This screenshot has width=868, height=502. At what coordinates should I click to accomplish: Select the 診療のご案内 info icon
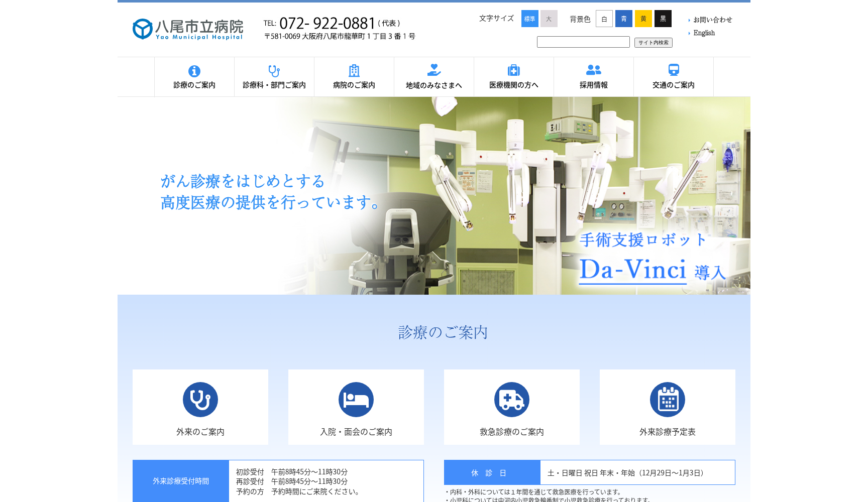pos(194,71)
